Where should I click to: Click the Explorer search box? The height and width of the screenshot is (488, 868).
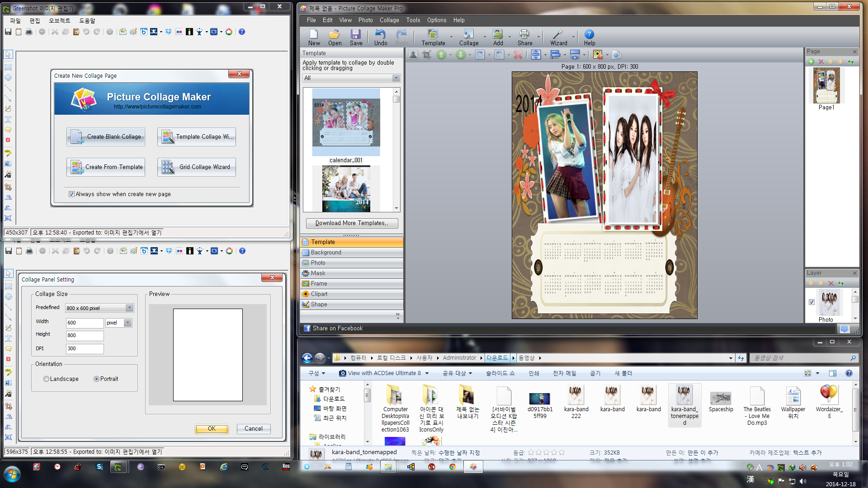pos(803,358)
